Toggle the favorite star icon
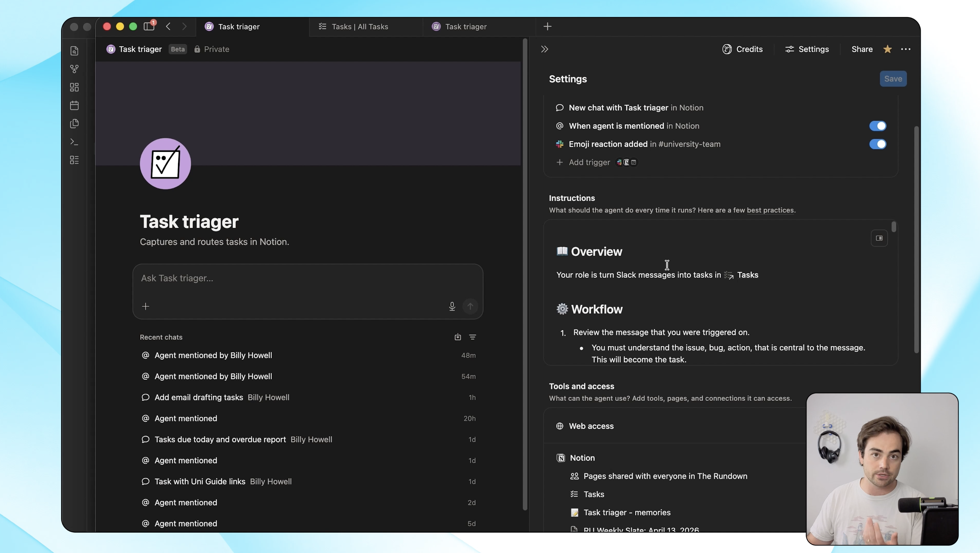 point(887,49)
